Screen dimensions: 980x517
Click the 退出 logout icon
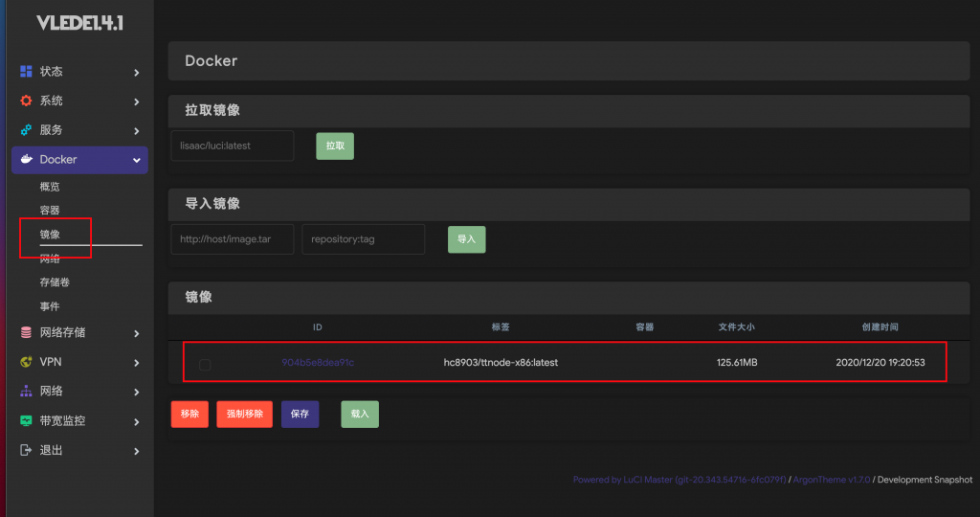click(x=27, y=450)
